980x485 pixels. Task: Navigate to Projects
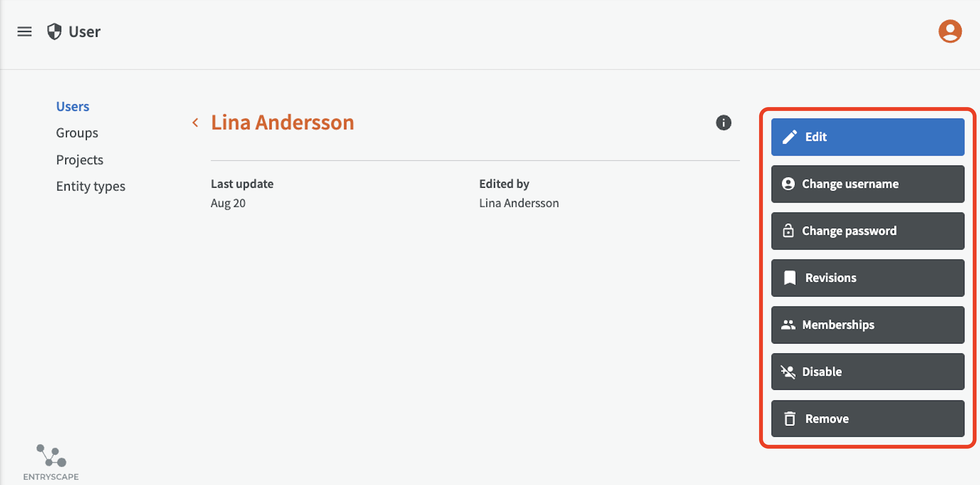click(x=80, y=159)
